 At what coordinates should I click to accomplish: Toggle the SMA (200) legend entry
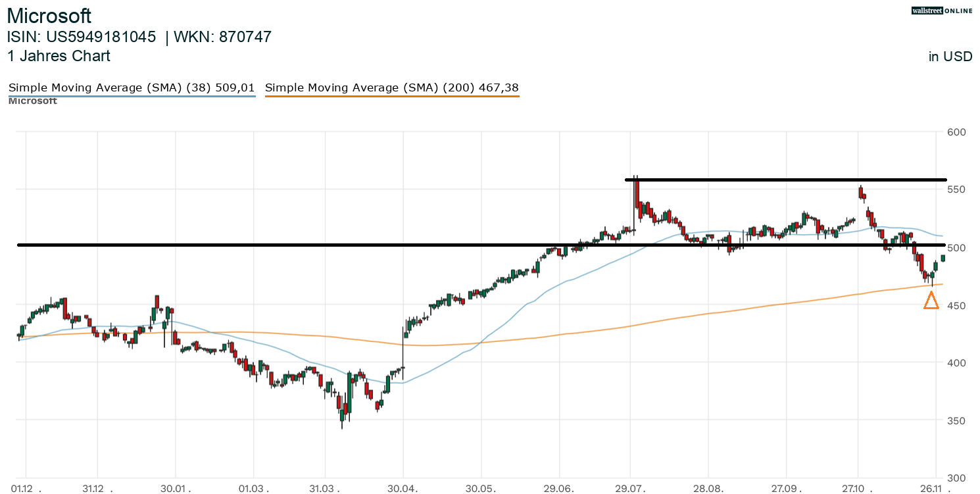391,87
